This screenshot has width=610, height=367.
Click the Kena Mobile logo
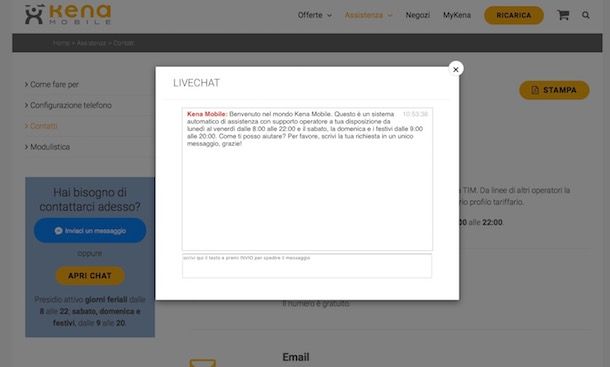coord(68,14)
